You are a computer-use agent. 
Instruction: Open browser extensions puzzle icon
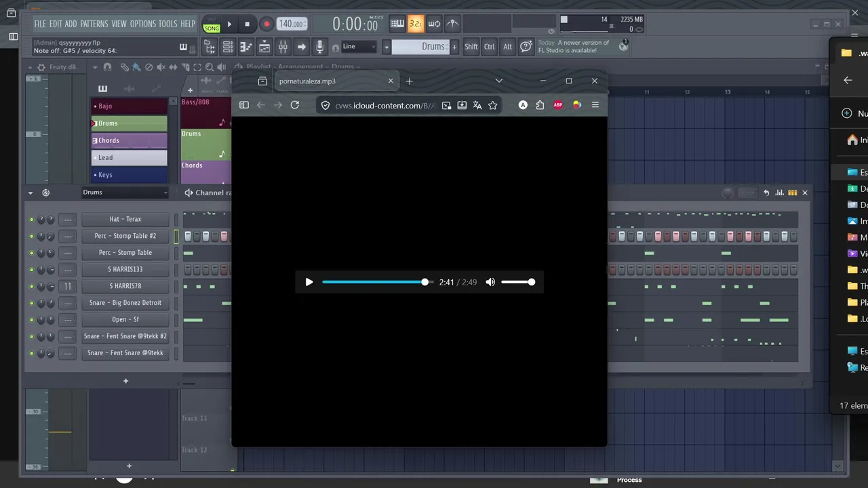[x=540, y=105]
